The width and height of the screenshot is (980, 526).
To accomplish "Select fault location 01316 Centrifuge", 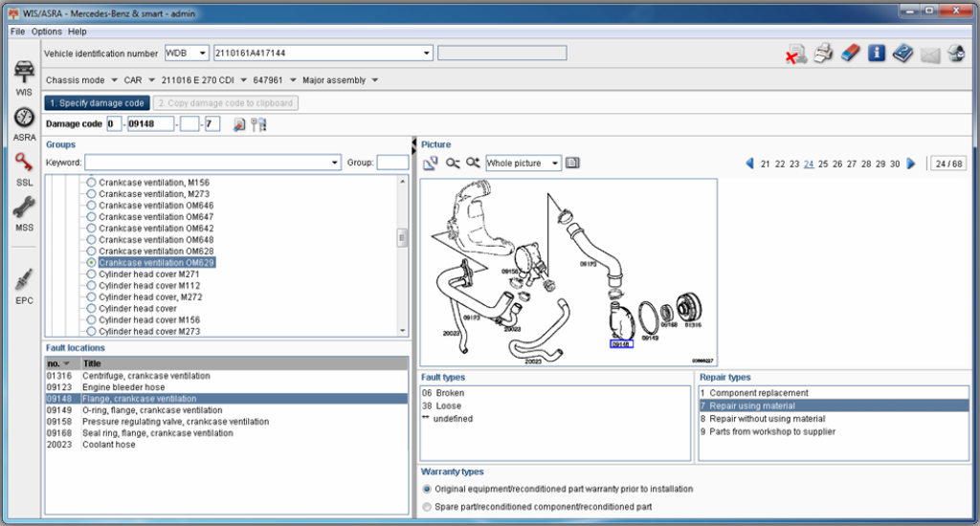I will (226, 376).
